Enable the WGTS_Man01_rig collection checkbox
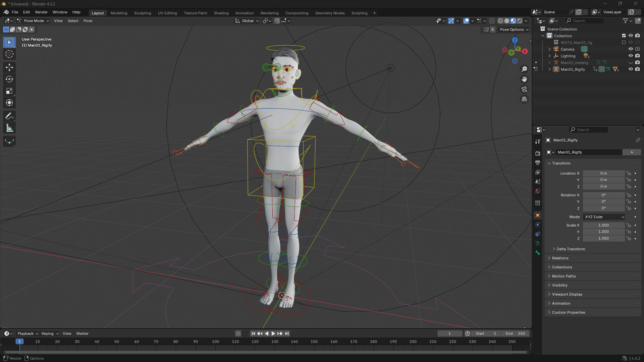Screen dimensions: 644x362 point(624,42)
